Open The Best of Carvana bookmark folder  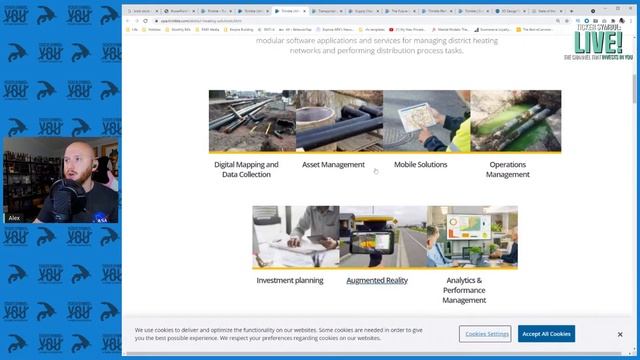pyautogui.click(x=534, y=30)
